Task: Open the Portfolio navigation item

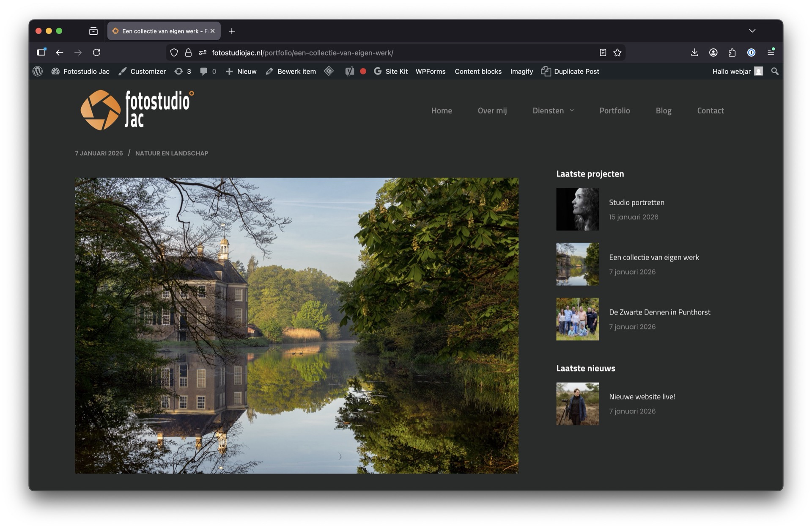Action: (x=614, y=110)
